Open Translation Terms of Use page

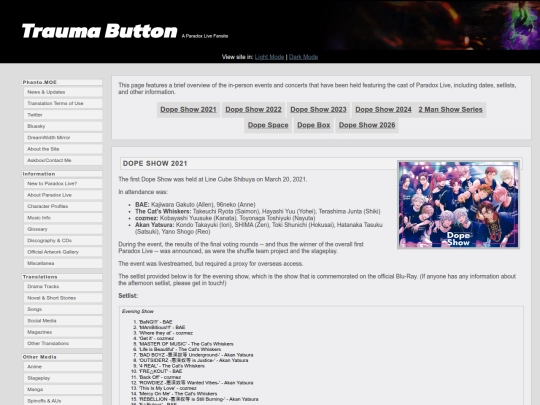click(x=63, y=103)
